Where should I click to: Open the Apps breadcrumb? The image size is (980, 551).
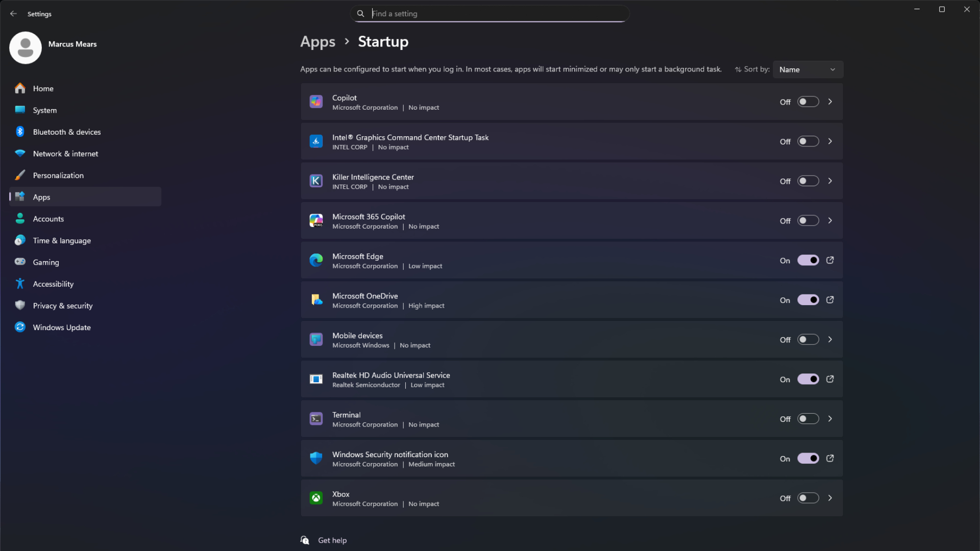pos(317,41)
